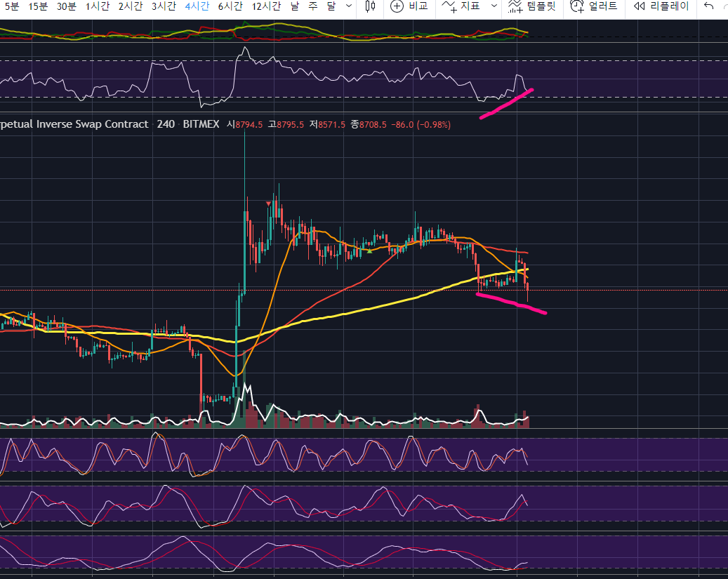The width and height of the screenshot is (728, 579).
Task: Switch chart to 3시간 interval
Action: point(164,6)
